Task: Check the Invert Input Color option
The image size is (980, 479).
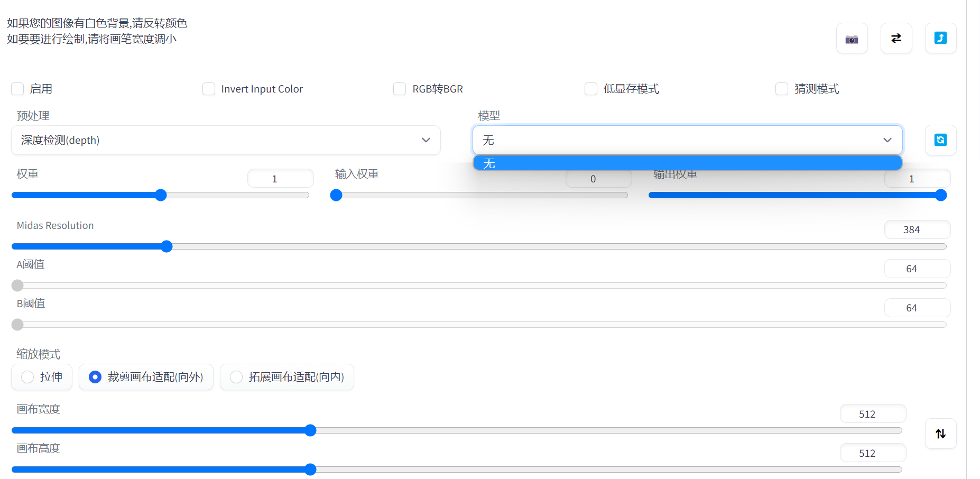Action: [209, 89]
